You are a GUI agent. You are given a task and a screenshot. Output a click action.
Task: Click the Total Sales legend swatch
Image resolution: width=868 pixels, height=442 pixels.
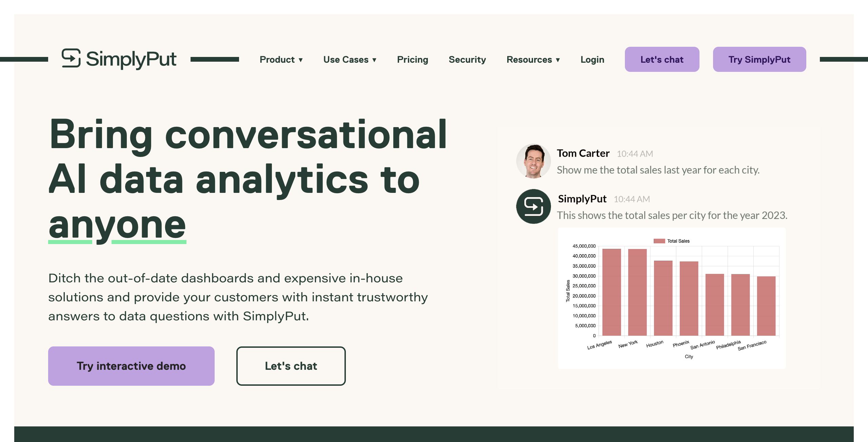coord(659,241)
